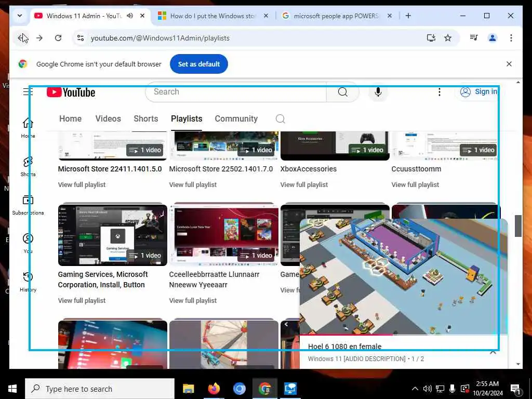Open the channel Community tab
Viewport: 532px width, 399px height.
pos(236,119)
